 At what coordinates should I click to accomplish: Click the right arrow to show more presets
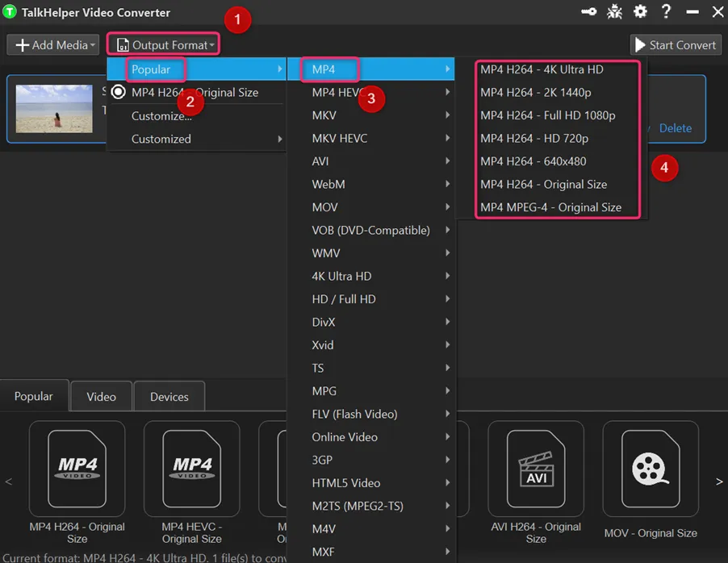718,482
